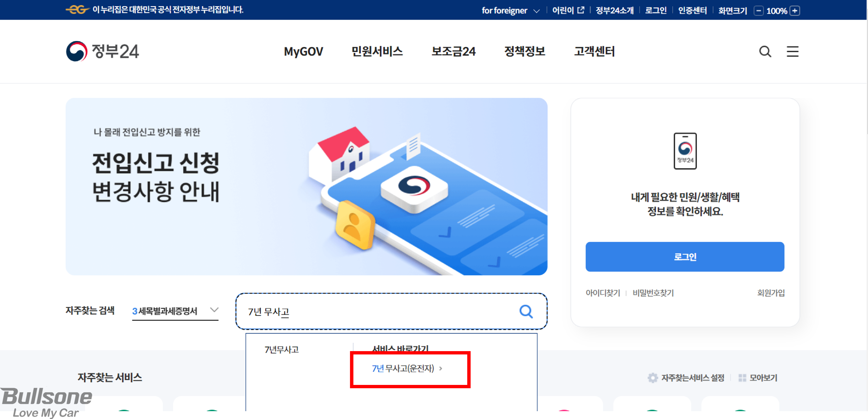The width and height of the screenshot is (868, 419).
Task: Click the blue 로그인 button
Action: tap(685, 256)
